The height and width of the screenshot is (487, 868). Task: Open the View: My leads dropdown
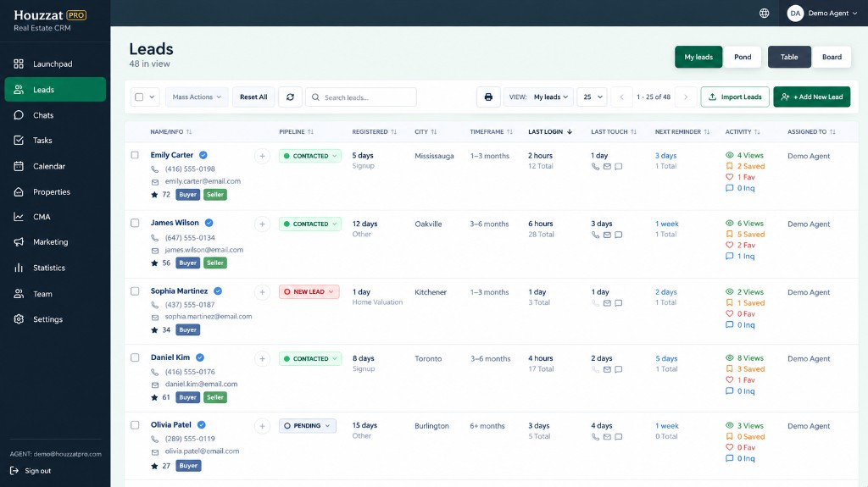(538, 97)
